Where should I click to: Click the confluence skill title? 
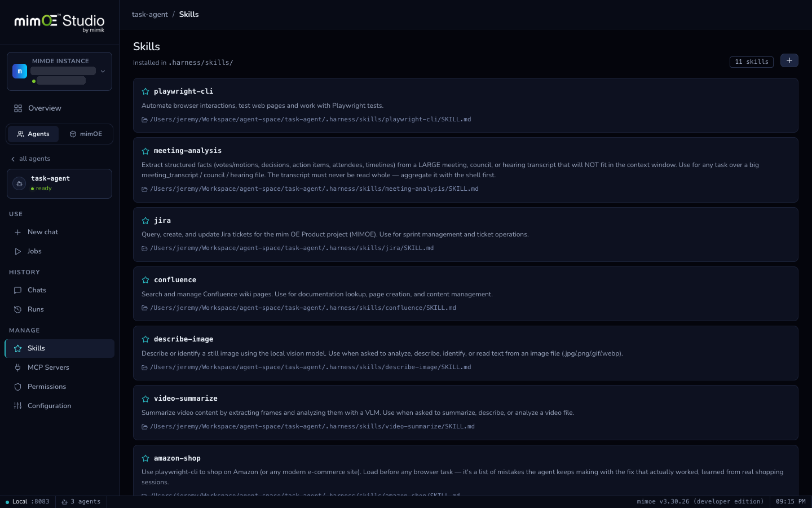[175, 280]
